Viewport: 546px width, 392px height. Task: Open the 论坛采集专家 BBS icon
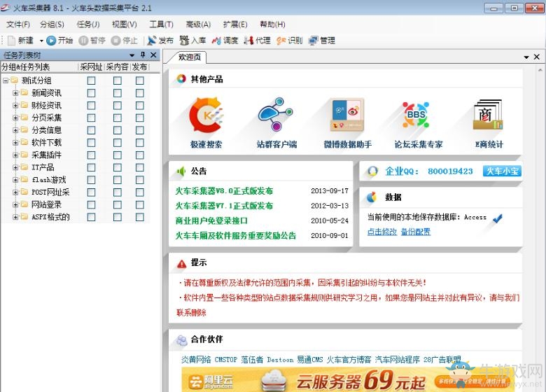click(x=416, y=115)
